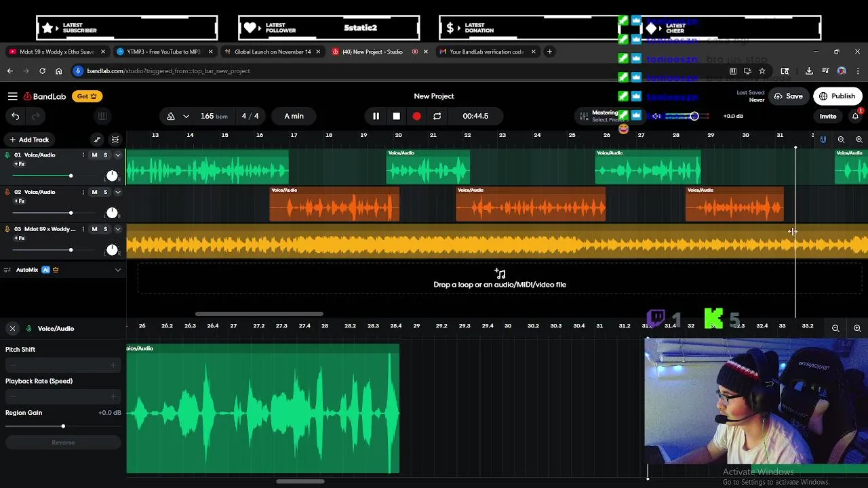Open track 01 three-dot menu

tap(83, 155)
